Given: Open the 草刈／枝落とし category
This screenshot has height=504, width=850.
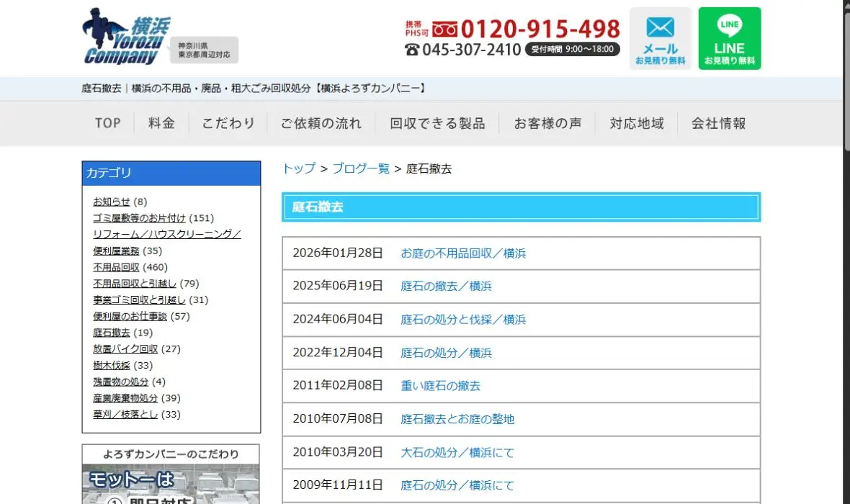Looking at the screenshot, I should [125, 414].
